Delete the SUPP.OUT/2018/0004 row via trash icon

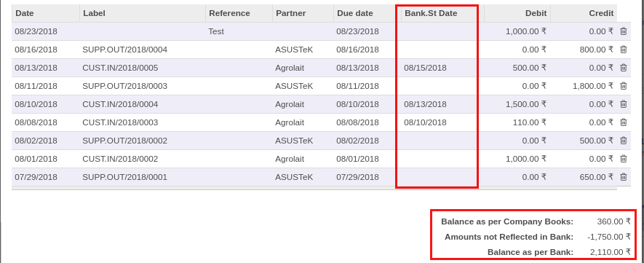click(x=623, y=50)
